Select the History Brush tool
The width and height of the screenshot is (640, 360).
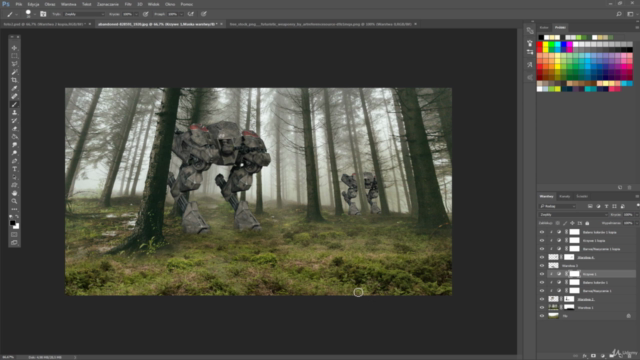tap(14, 121)
